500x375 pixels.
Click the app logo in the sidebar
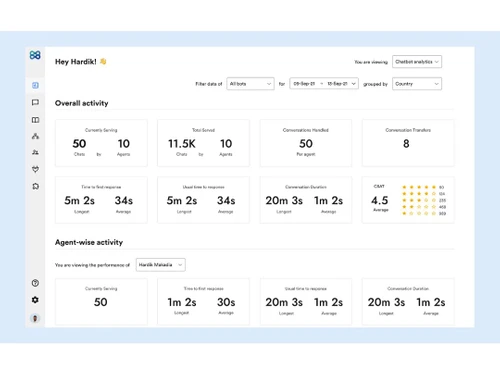[x=35, y=55]
